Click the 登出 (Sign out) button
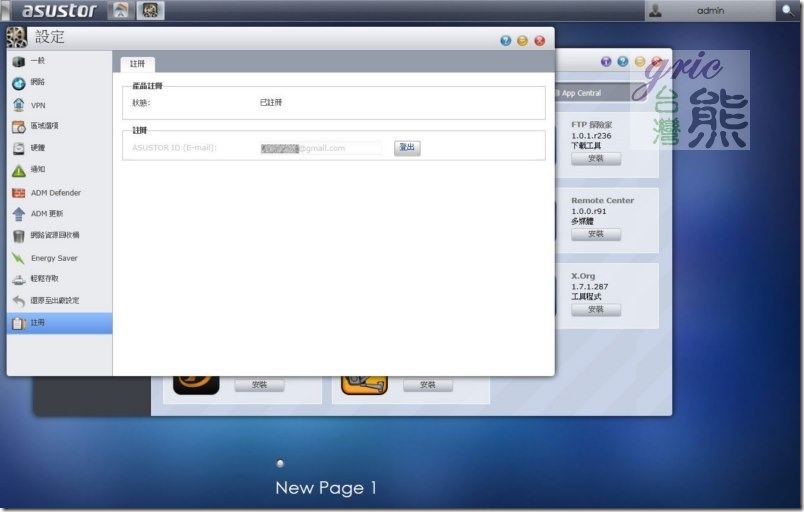This screenshot has width=804, height=512. 407,148
